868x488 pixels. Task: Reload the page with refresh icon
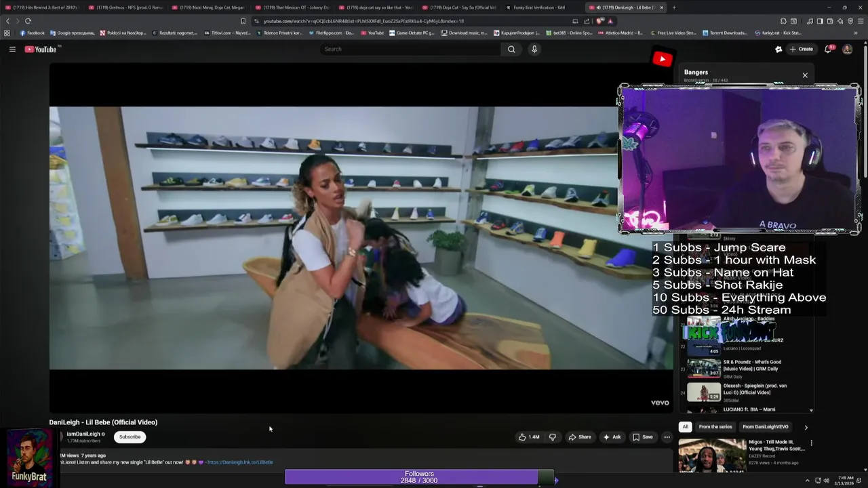click(x=28, y=21)
